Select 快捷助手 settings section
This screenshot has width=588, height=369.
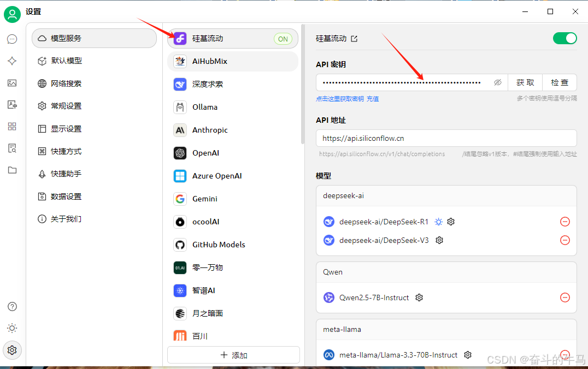[x=94, y=174]
